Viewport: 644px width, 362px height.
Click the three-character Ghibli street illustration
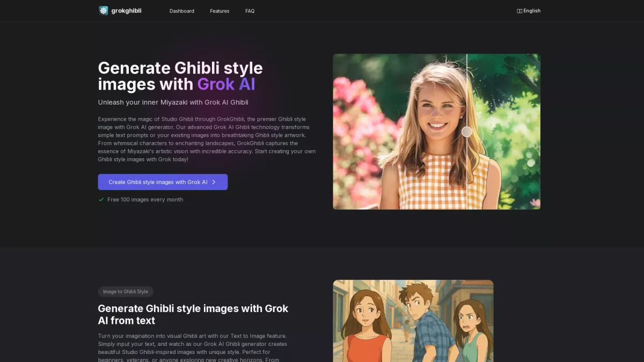pyautogui.click(x=413, y=321)
